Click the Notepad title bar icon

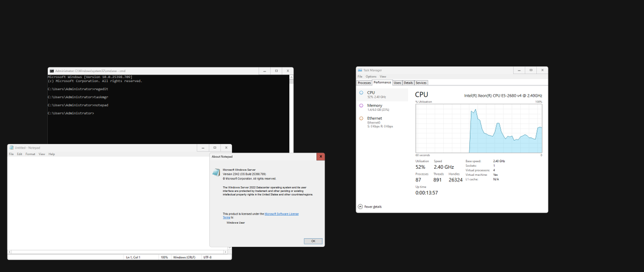[12, 147]
